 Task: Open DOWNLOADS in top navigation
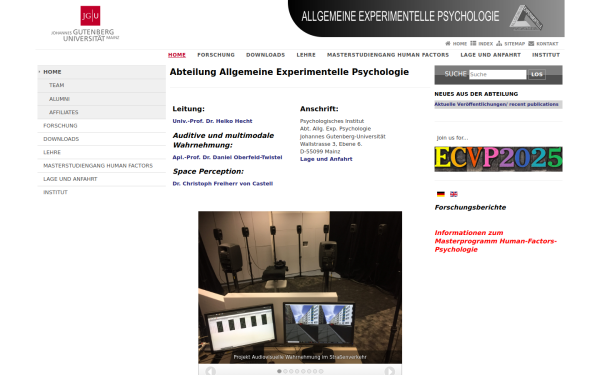pyautogui.click(x=266, y=55)
